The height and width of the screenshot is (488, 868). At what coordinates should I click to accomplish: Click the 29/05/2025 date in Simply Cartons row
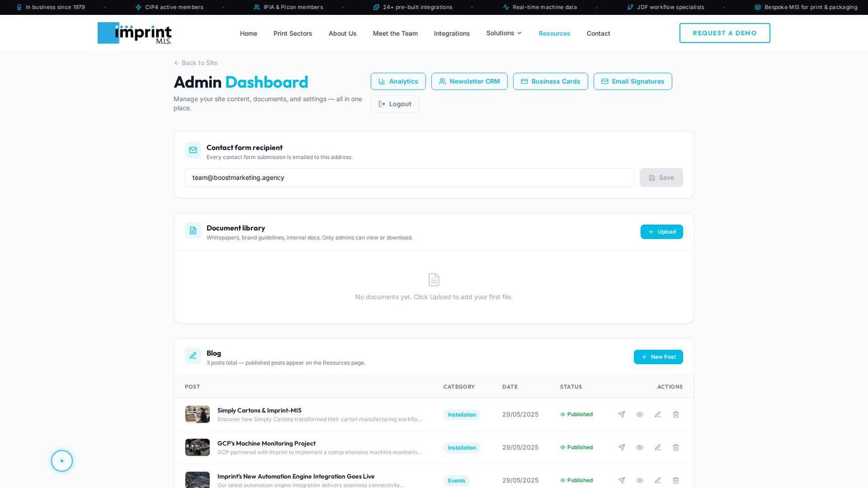[520, 414]
